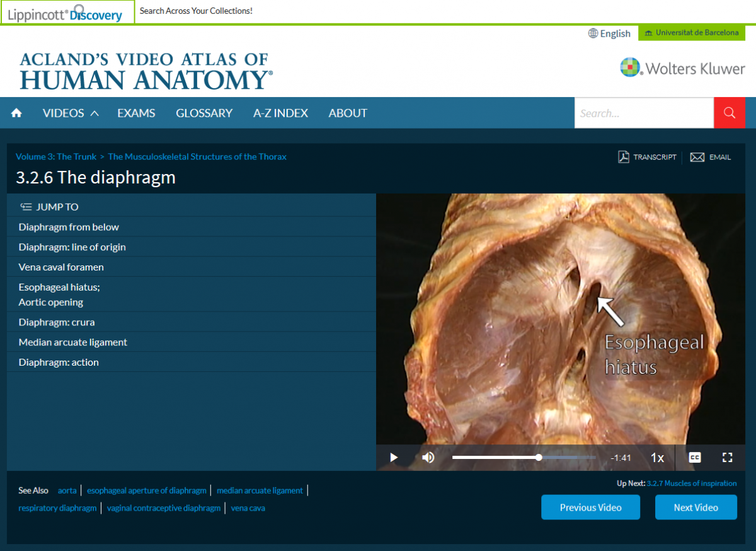Play the diaphragm video
Image resolution: width=756 pixels, height=551 pixels.
394,458
